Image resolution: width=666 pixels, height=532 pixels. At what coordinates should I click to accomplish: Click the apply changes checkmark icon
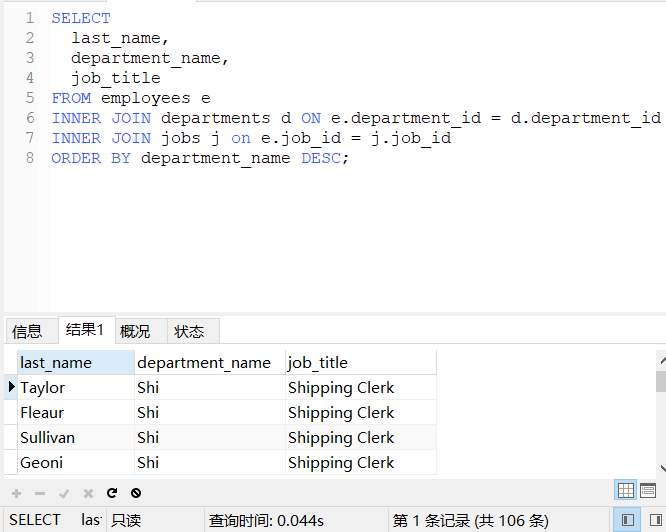pyautogui.click(x=64, y=493)
